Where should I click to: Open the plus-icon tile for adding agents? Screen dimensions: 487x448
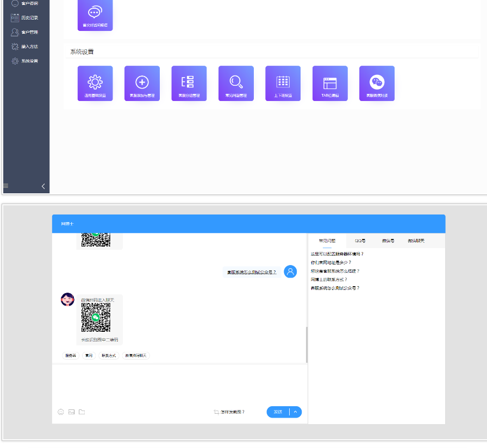point(142,83)
